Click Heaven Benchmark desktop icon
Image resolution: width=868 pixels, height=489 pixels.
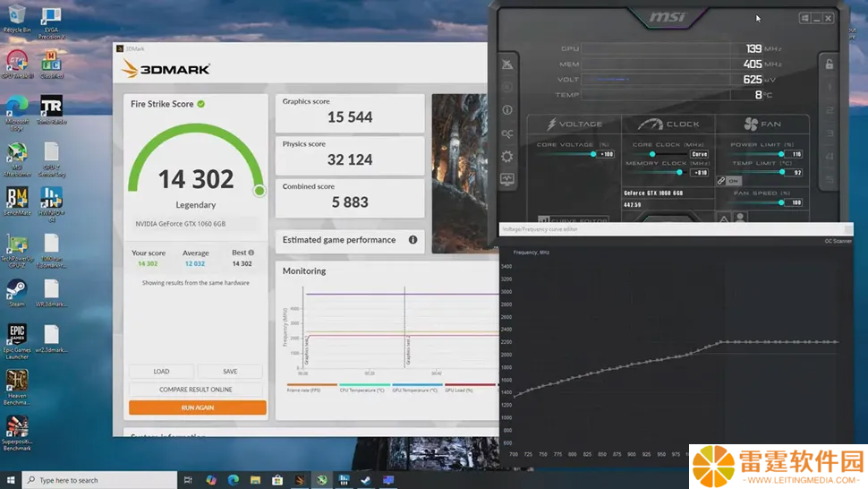click(17, 388)
